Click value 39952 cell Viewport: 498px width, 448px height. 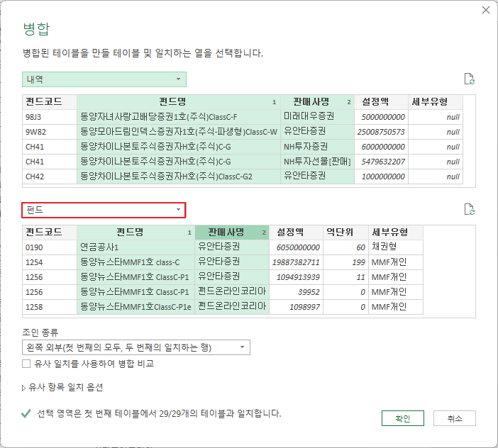coord(296,292)
